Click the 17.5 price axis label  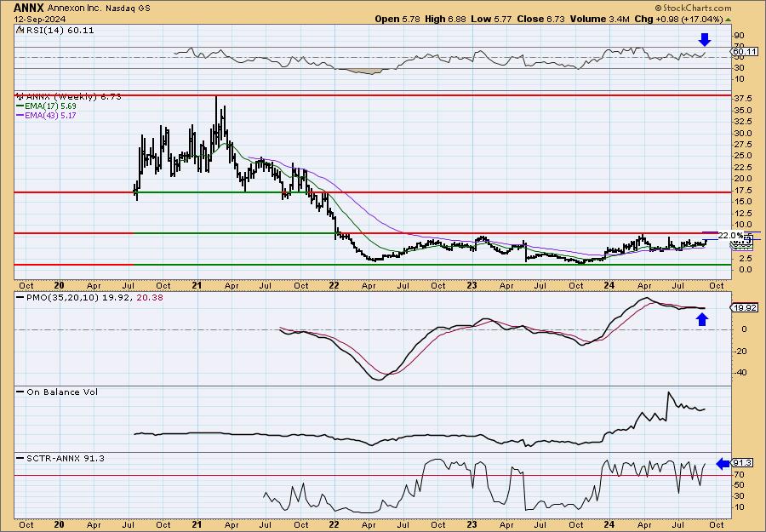(x=742, y=190)
